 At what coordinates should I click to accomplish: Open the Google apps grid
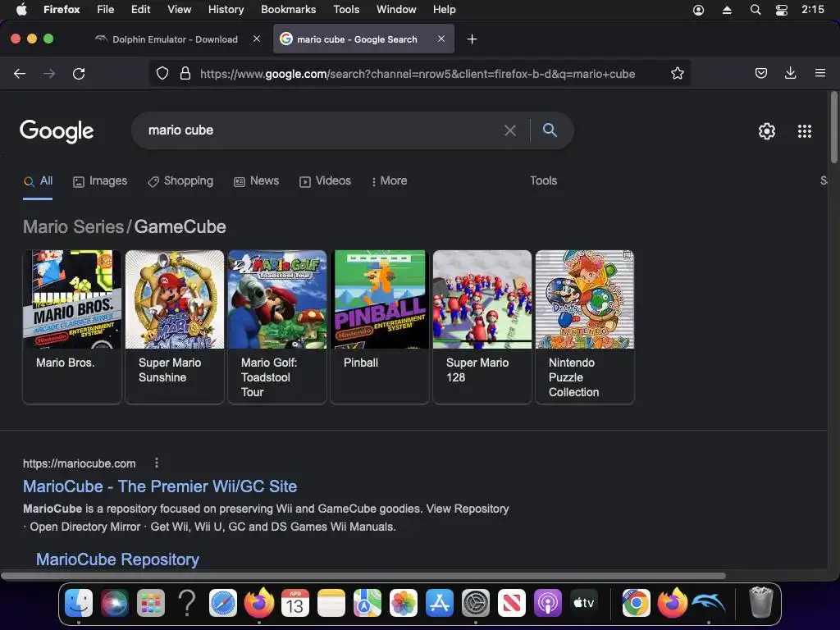(x=805, y=131)
